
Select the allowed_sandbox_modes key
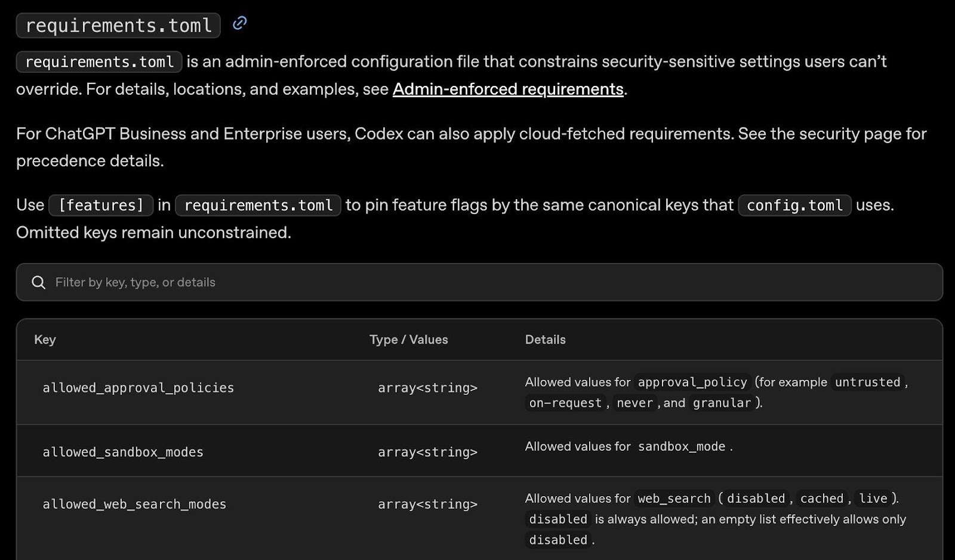[x=123, y=452]
